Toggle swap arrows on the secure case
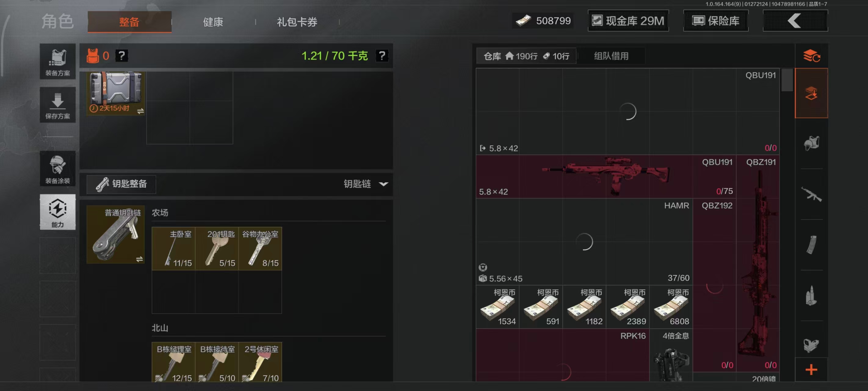This screenshot has width=868, height=391. [140, 111]
